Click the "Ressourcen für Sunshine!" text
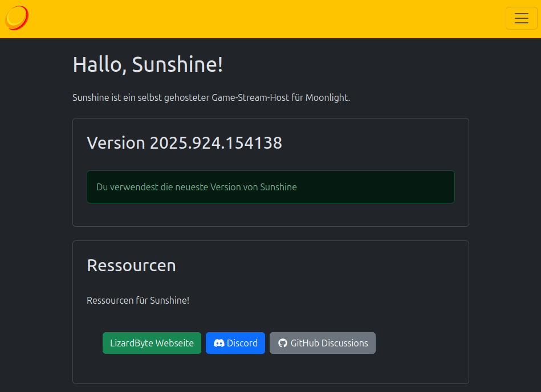 pyautogui.click(x=138, y=300)
